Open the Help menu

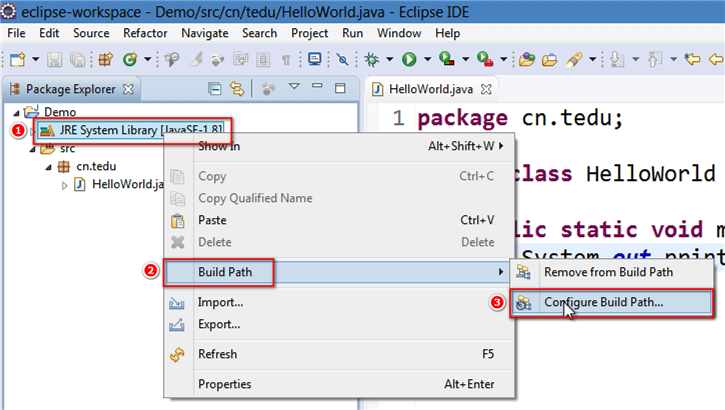pos(448,33)
